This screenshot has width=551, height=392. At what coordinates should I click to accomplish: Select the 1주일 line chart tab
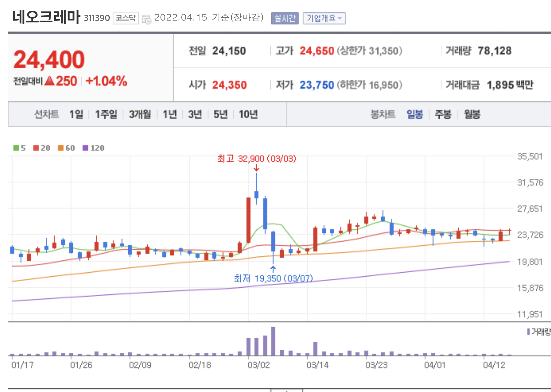coord(106,114)
